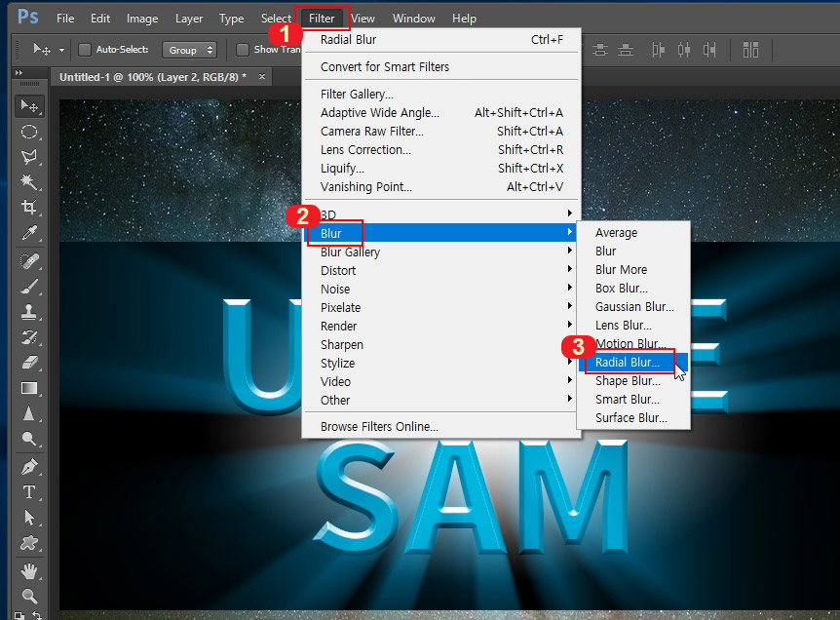Select the Sharpen/Blur tool
840x620 pixels.
29,413
